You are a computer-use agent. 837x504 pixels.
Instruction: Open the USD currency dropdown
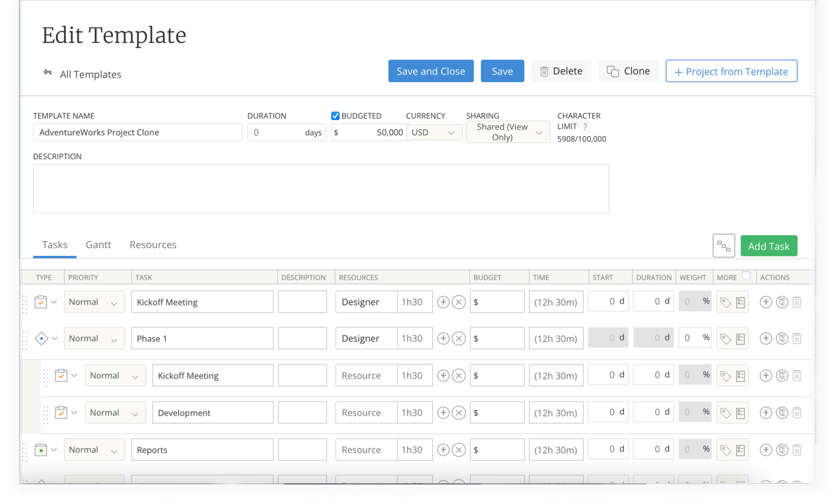coord(434,132)
